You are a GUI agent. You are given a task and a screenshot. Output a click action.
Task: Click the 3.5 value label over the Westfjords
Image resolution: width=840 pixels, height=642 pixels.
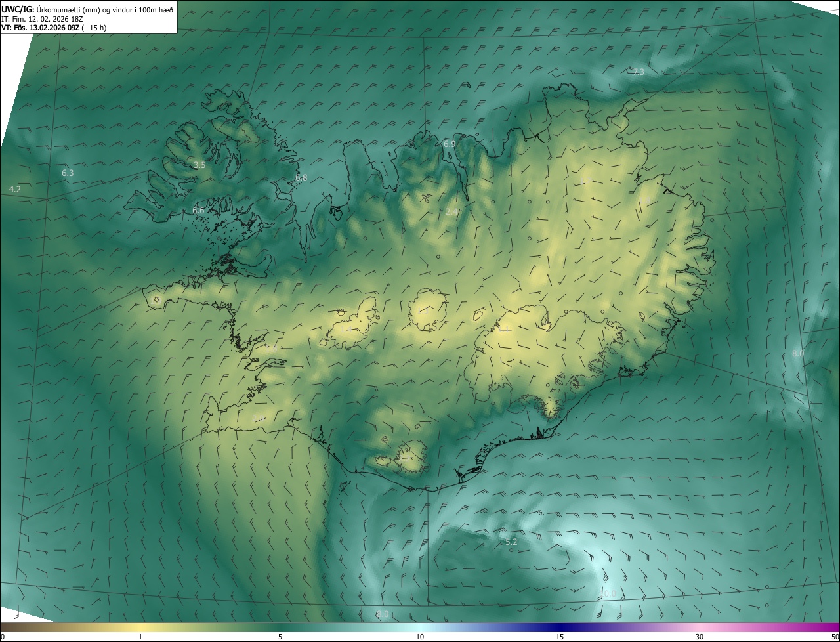pyautogui.click(x=199, y=165)
